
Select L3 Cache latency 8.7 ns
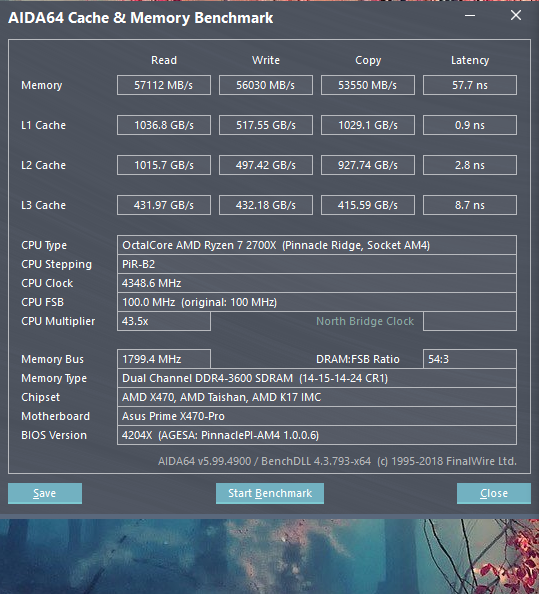coord(470,205)
